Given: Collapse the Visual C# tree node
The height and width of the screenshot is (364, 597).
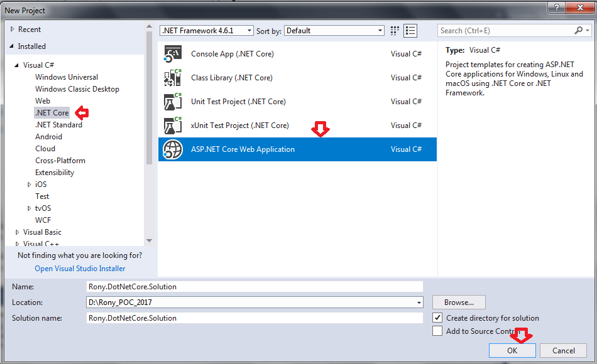Looking at the screenshot, I should pyautogui.click(x=17, y=65).
